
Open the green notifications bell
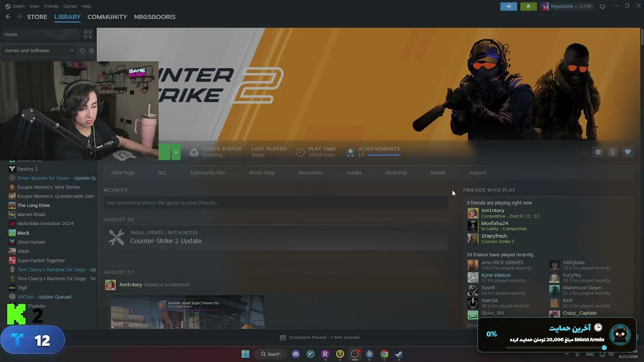coord(528,7)
